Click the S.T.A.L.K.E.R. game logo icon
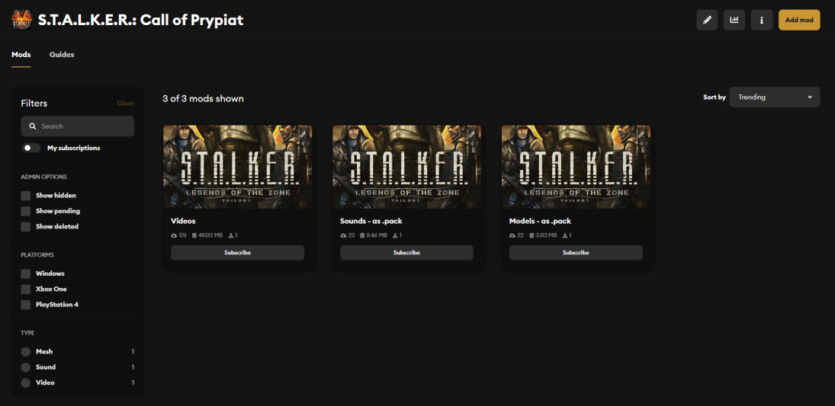The height and width of the screenshot is (406, 835). coord(21,19)
